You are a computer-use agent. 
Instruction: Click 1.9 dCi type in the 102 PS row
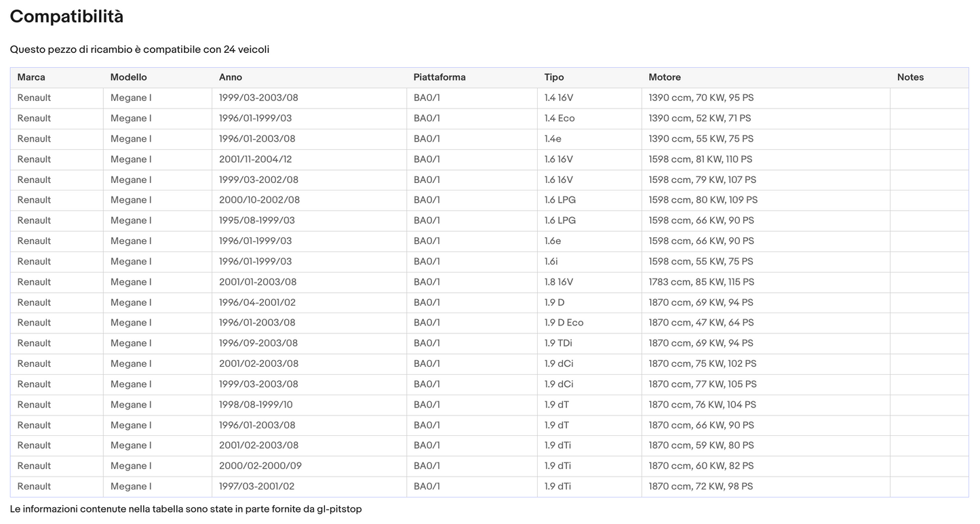click(559, 363)
